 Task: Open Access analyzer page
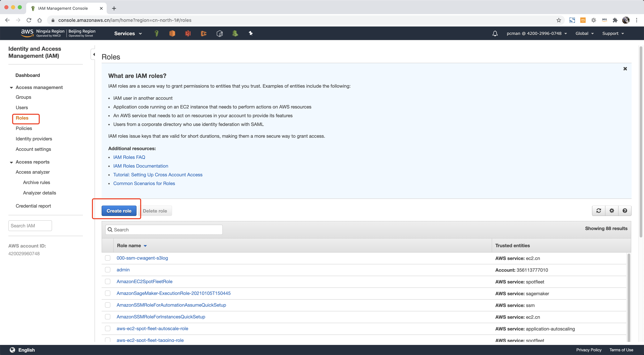[33, 172]
